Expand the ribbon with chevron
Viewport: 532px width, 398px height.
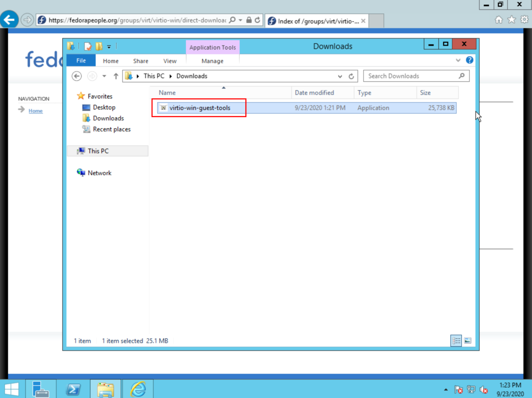[458, 60]
